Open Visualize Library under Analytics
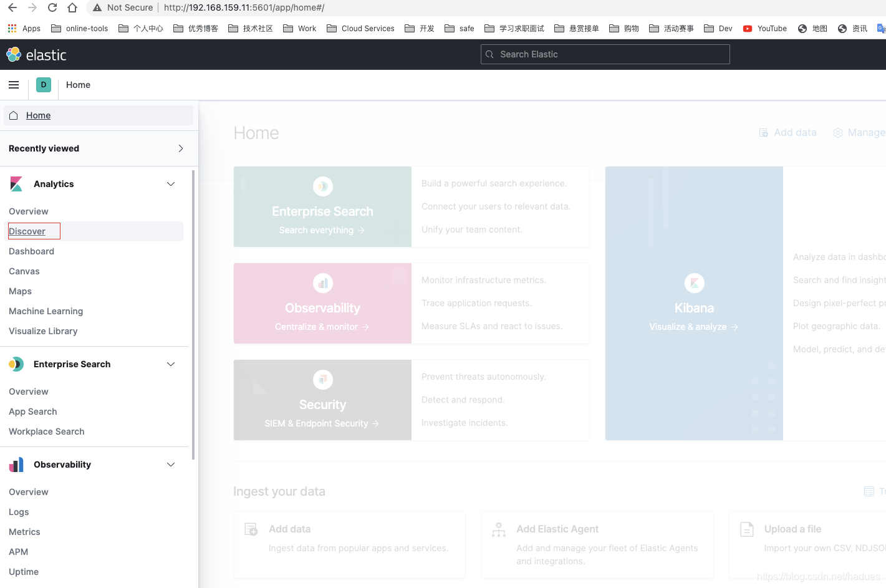The height and width of the screenshot is (588, 886). [x=43, y=331]
